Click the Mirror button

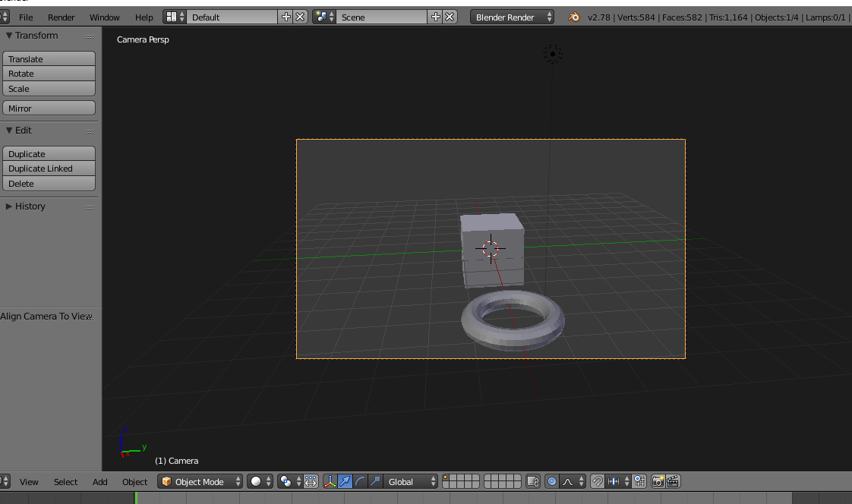49,108
